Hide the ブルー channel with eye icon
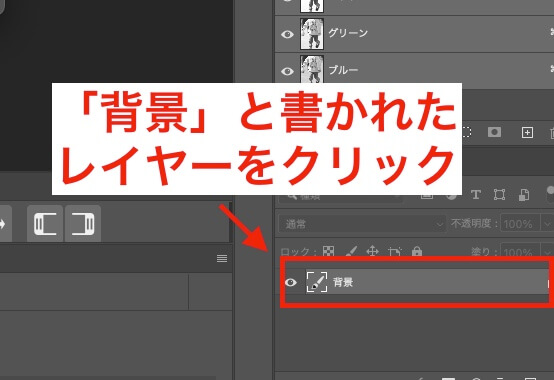Viewport: 554px width, 380px height. [x=287, y=71]
